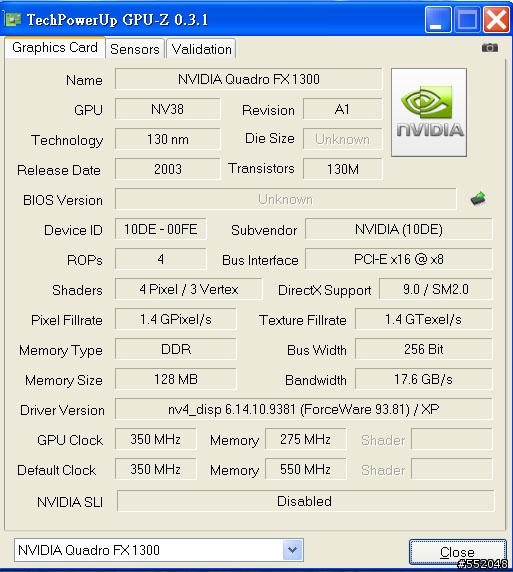The image size is (513, 572).
Task: Click the GPU Clock field 350 MHz
Action: (x=156, y=439)
